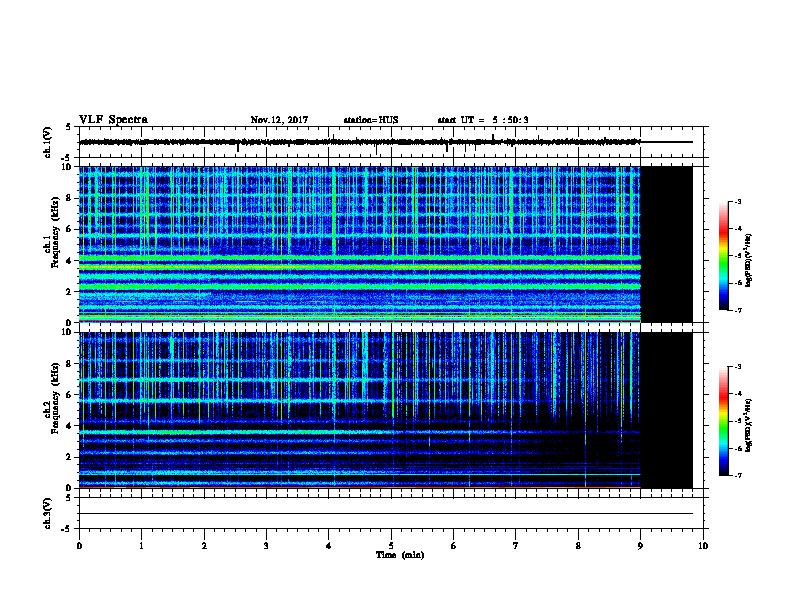Click the "station=HUS" label
This screenshot has width=792, height=612.
[x=371, y=120]
